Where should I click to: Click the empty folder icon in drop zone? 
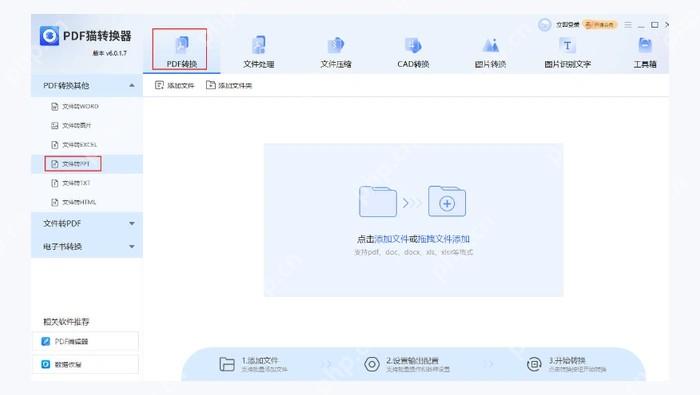tap(378, 202)
